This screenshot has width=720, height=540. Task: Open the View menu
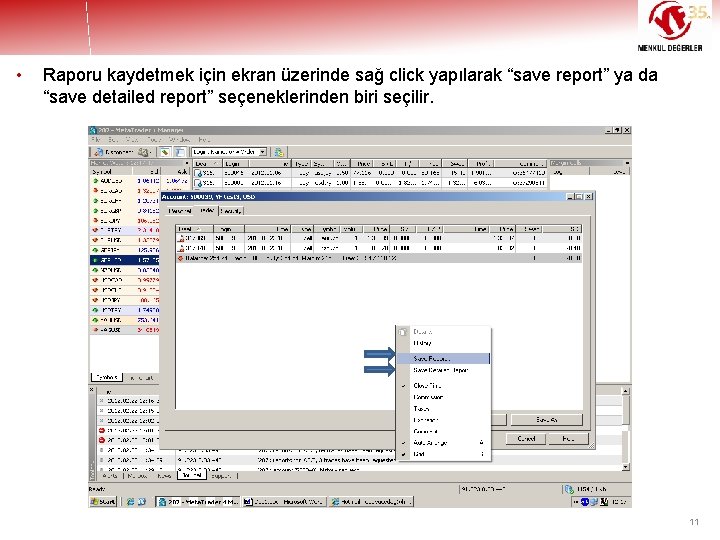pyautogui.click(x=132, y=139)
